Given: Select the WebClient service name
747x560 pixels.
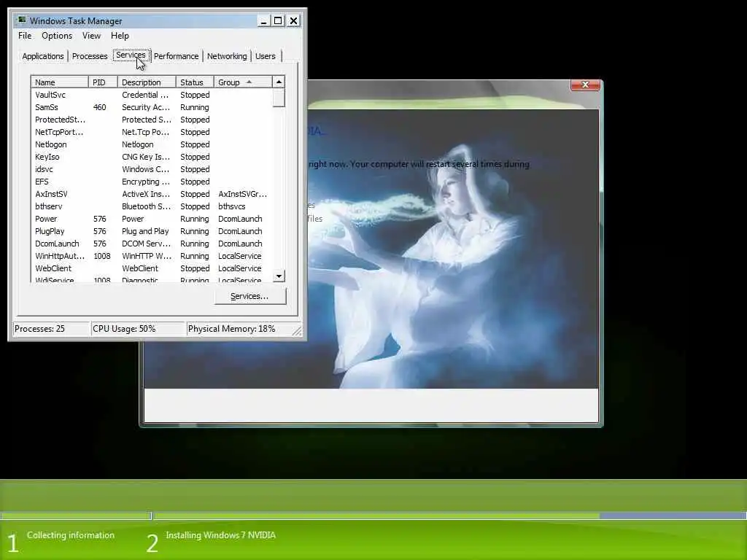Looking at the screenshot, I should coord(53,268).
